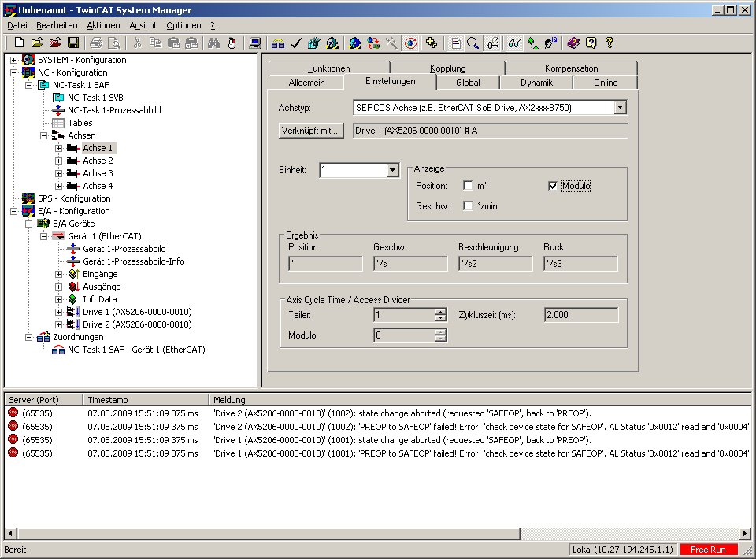Viewport: 756px width, 559px height.
Task: Toggle the Geschw. °/min checkbox
Action: [468, 205]
